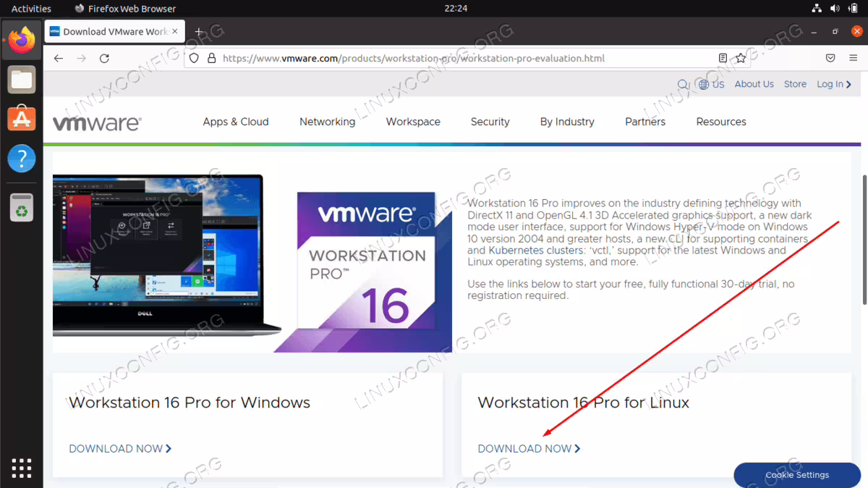868x488 pixels.
Task: Open Ubuntu Software from the dock
Action: point(22,118)
